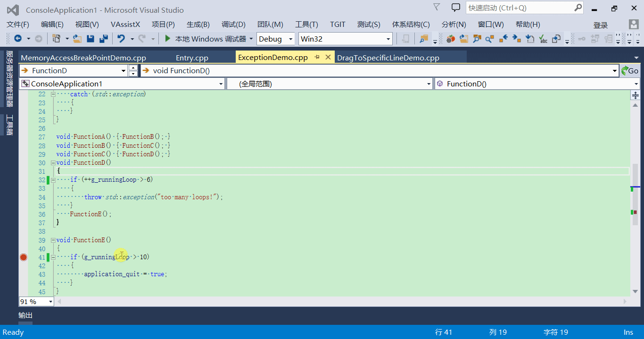Open Visual Assist tomato options icon

pos(451,39)
